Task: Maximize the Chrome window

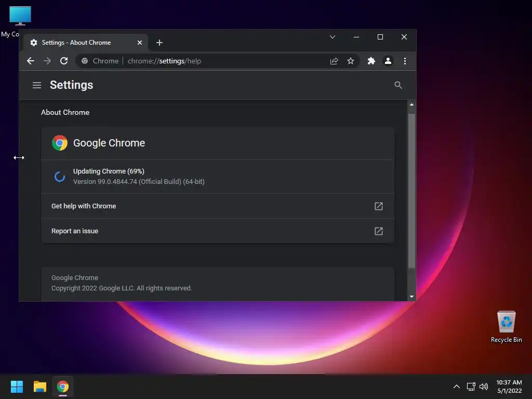Action: 380,37
